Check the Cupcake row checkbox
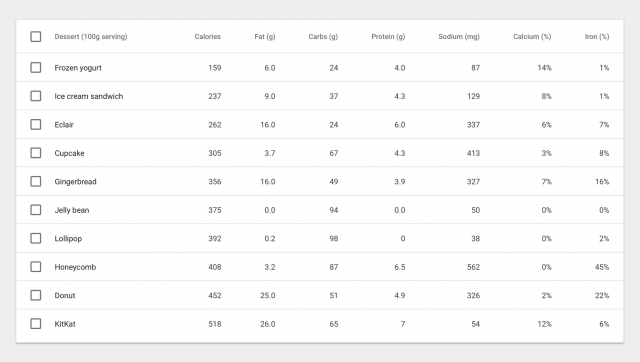The height and width of the screenshot is (362, 640). coord(36,153)
